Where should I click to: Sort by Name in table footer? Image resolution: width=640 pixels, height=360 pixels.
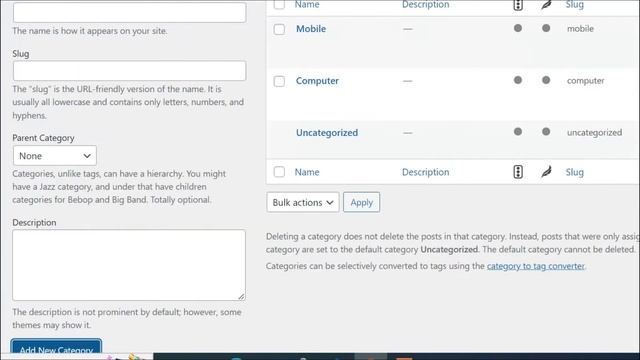click(x=307, y=172)
